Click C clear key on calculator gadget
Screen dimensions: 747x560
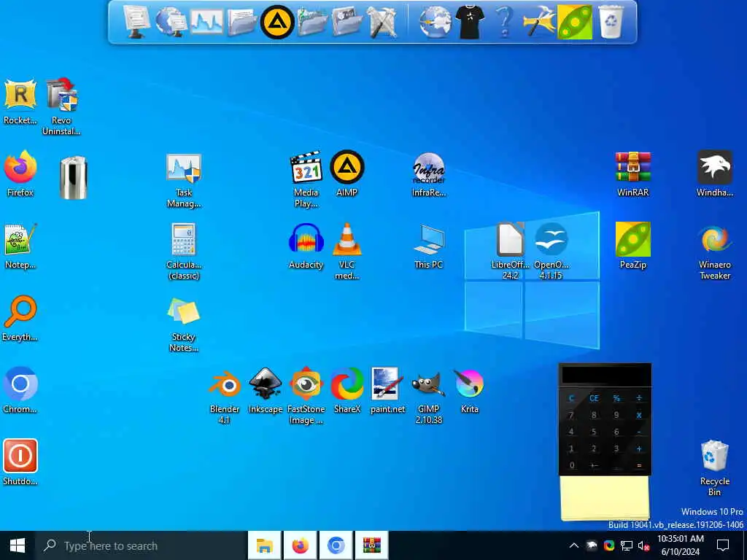pyautogui.click(x=571, y=398)
